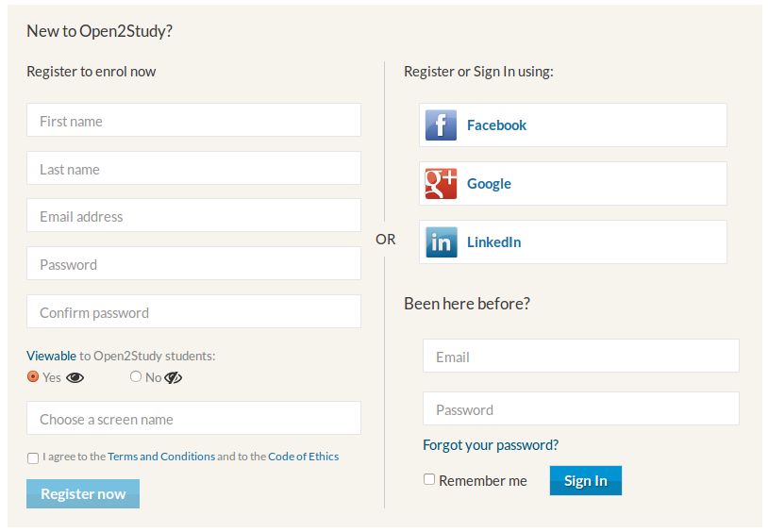This screenshot has height=532, width=768.
Task: Click the Sign In button
Action: [586, 480]
